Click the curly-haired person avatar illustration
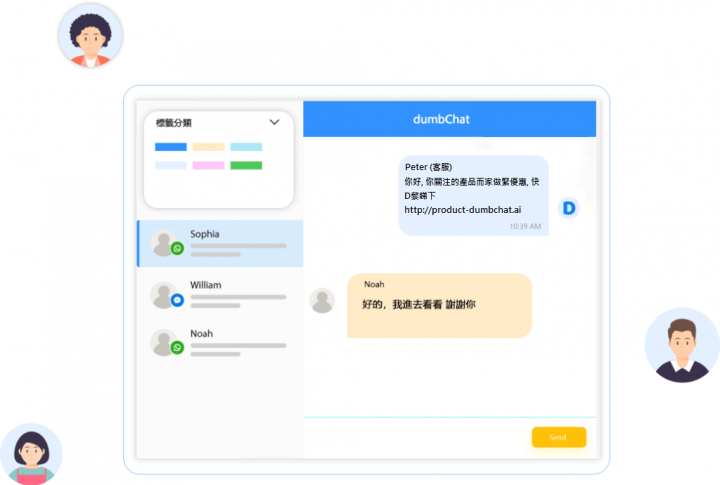The height and width of the screenshot is (485, 720). click(90, 36)
